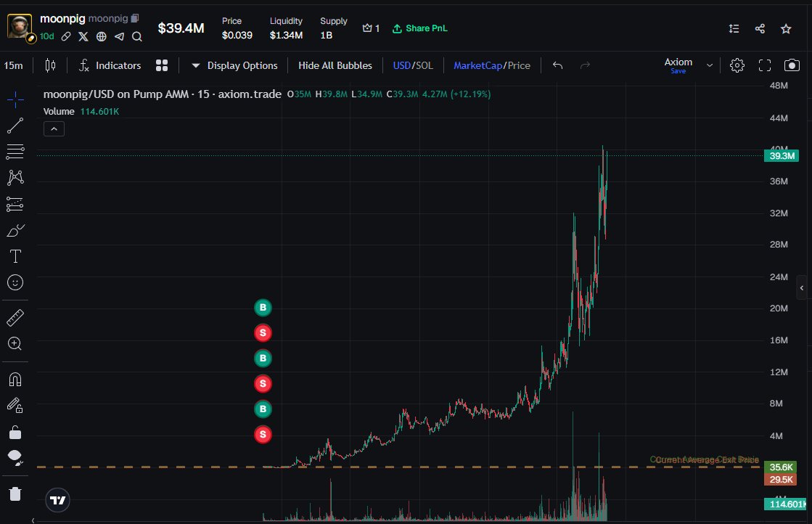This screenshot has width=812, height=524.
Task: Expand the Axiom layout dropdown chevron
Action: click(710, 65)
